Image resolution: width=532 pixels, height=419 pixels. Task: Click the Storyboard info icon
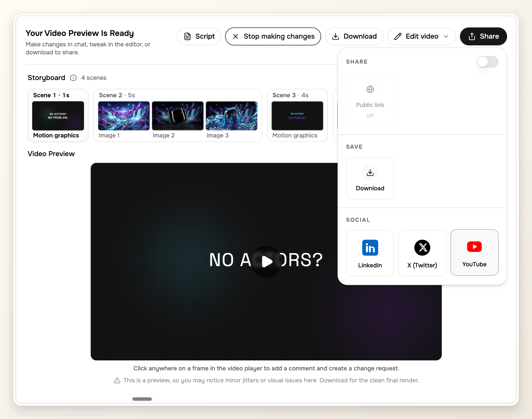pos(73,78)
